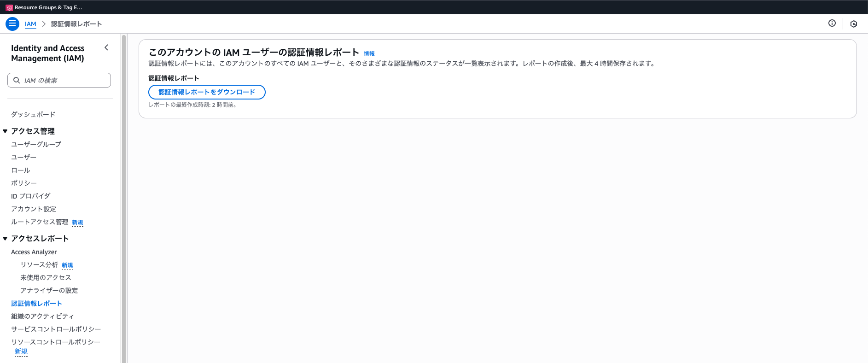The image size is (868, 363).
Task: Collapse the アクセスレポート section
Action: 5,239
